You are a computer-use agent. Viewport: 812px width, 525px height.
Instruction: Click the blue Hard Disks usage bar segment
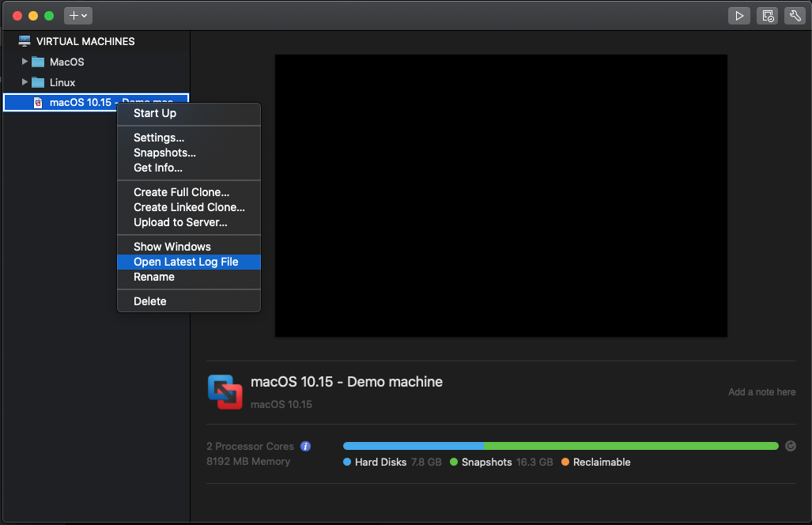[414, 446]
